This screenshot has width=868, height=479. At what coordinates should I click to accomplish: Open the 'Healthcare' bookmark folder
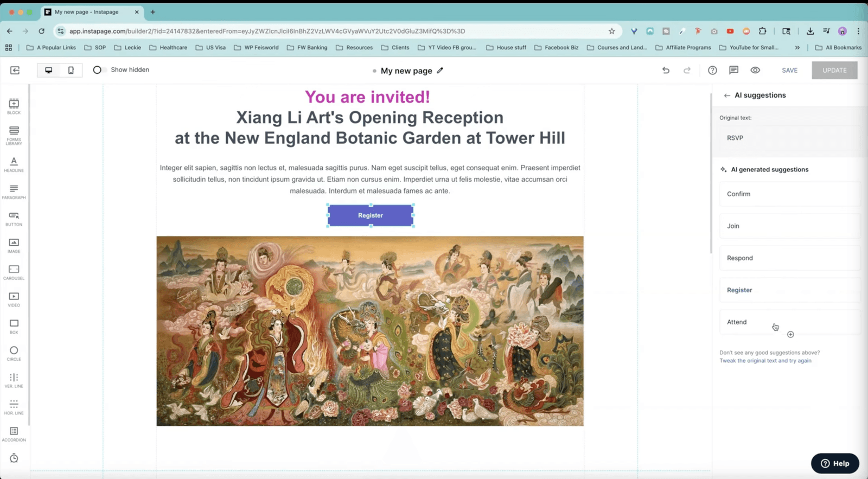tap(168, 48)
